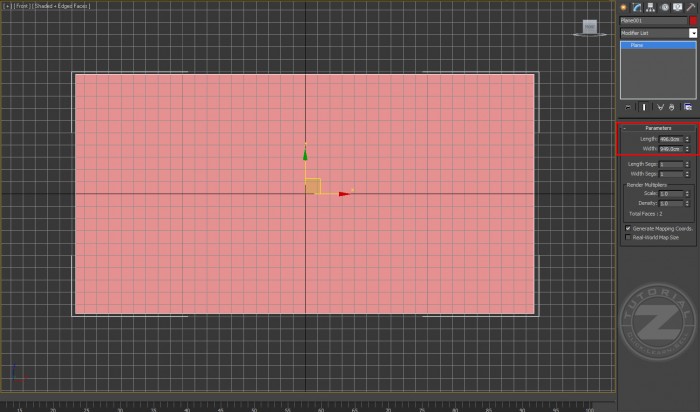Click Make Unique icon in stack tools
The height and width of the screenshot is (412, 700).
pos(660,107)
